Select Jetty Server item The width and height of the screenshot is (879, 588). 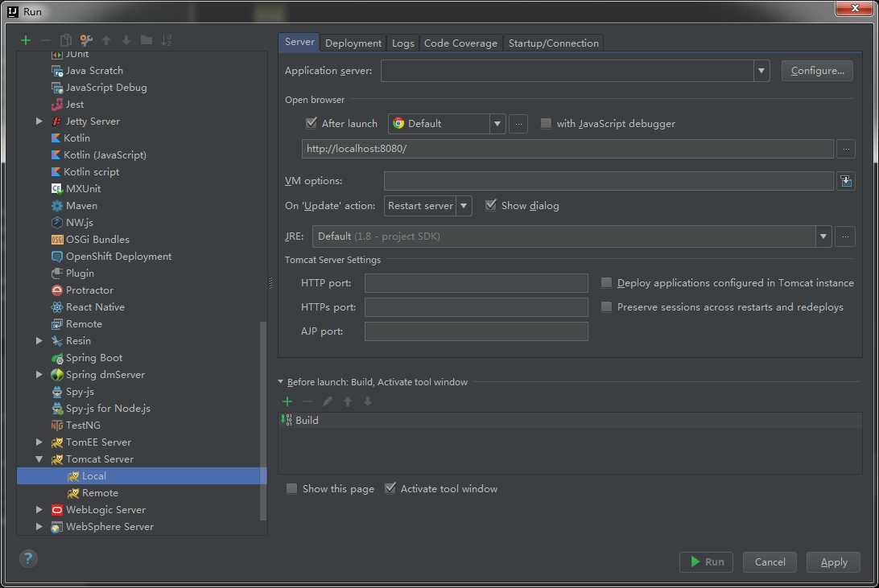(93, 121)
